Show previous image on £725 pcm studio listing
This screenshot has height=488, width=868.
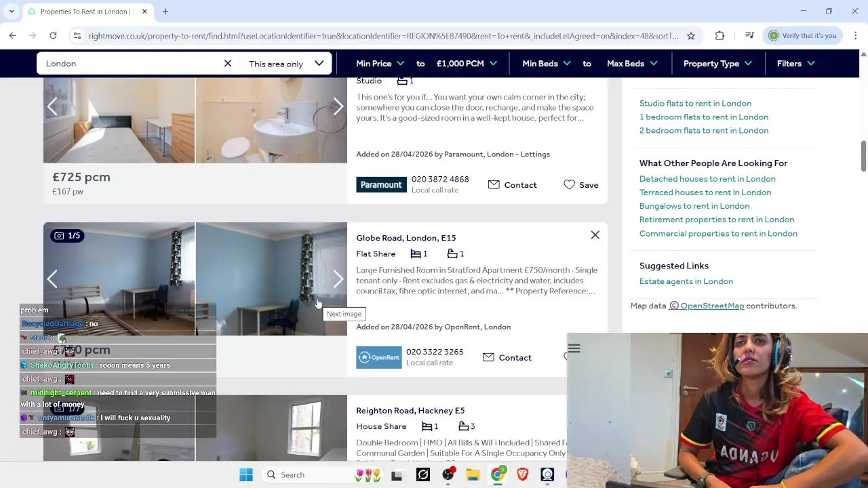point(52,106)
